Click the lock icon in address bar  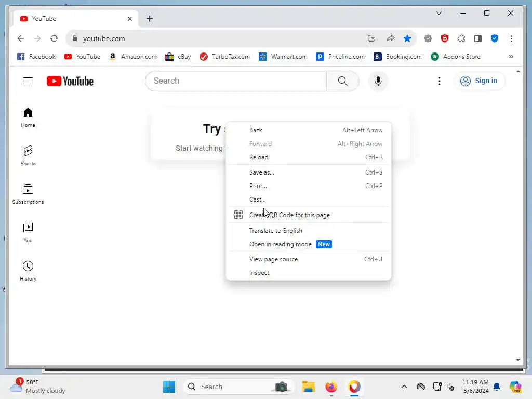point(75,38)
